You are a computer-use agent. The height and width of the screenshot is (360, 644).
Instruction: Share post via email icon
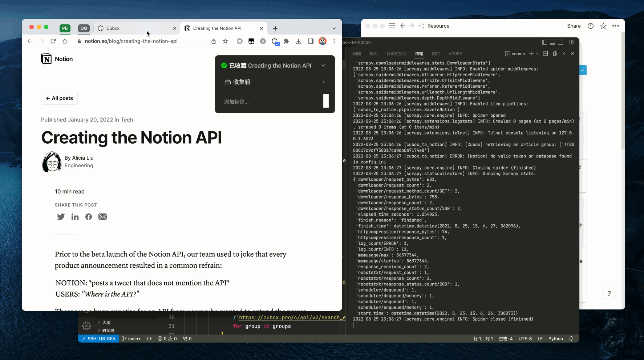click(x=103, y=217)
